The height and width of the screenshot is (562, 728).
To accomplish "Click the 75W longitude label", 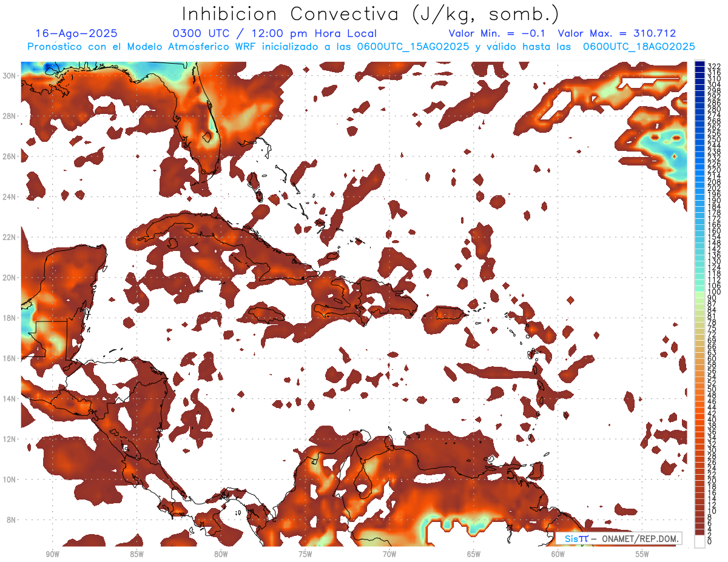I will [x=305, y=554].
